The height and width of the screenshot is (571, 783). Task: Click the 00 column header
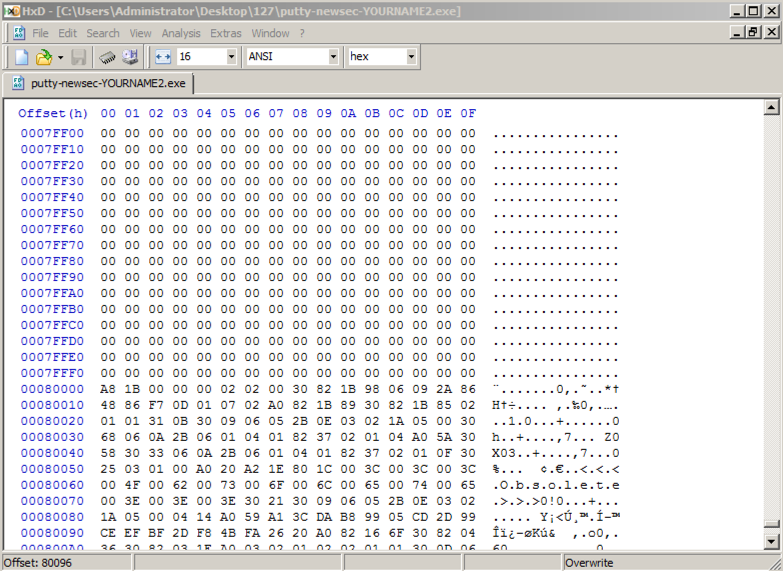point(108,113)
